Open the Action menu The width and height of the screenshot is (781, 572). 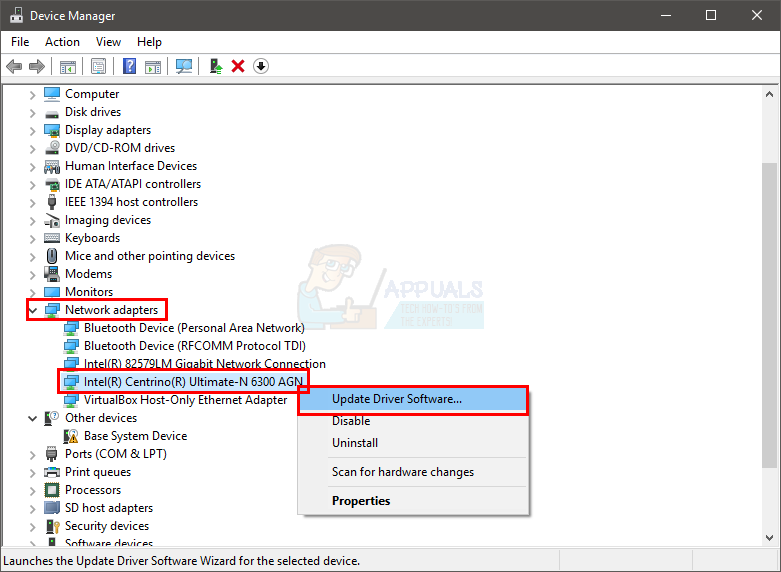[x=62, y=42]
